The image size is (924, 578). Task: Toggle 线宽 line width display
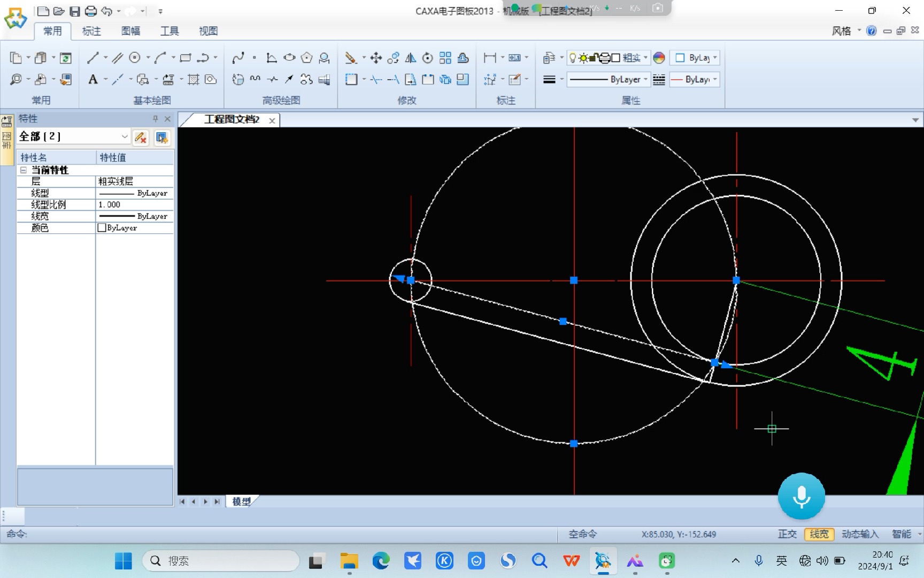(819, 534)
